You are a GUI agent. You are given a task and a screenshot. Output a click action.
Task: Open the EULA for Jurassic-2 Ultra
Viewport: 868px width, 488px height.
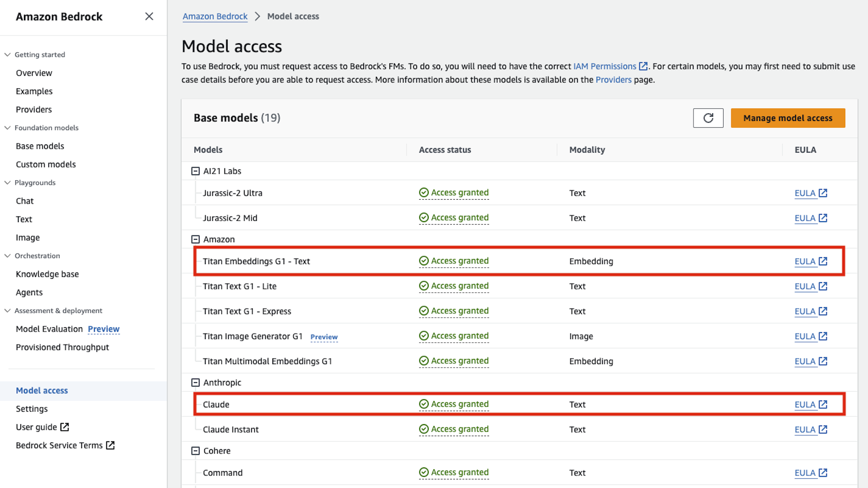pyautogui.click(x=805, y=192)
